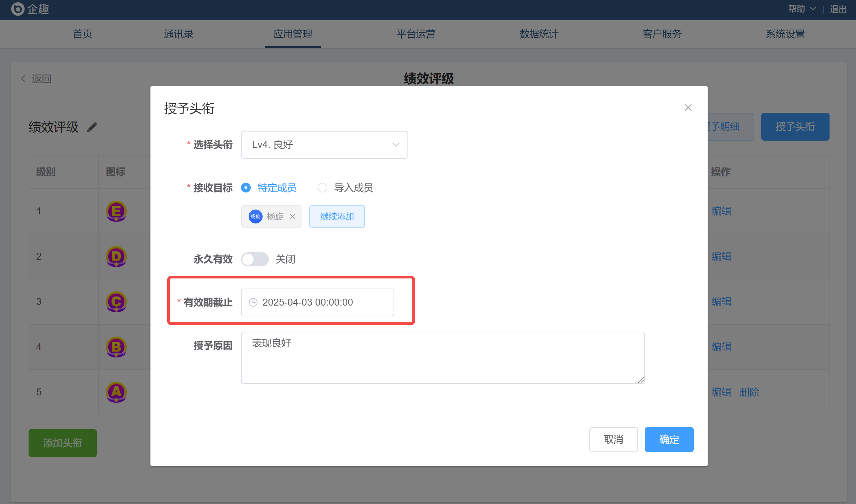This screenshot has width=856, height=504.
Task: Click the 继续添加 button
Action: click(337, 216)
